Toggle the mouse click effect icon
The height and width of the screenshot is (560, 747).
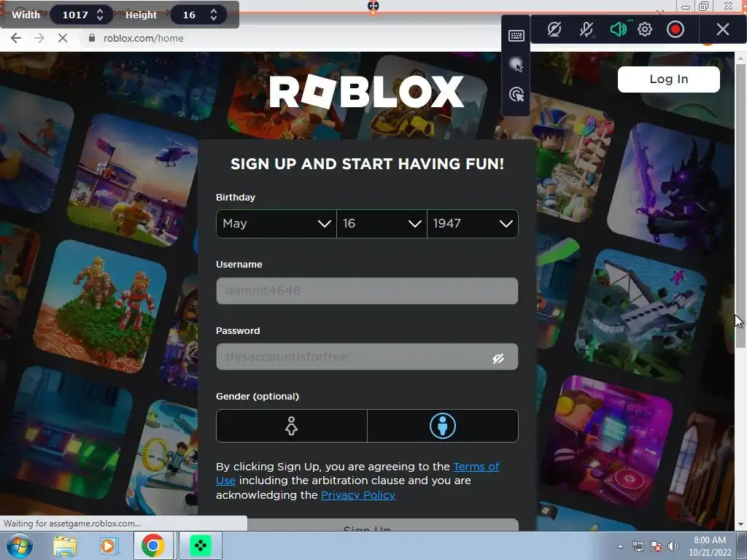516,94
